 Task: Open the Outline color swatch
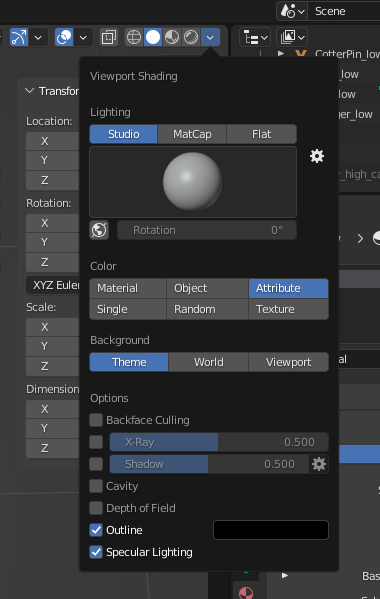(x=271, y=530)
